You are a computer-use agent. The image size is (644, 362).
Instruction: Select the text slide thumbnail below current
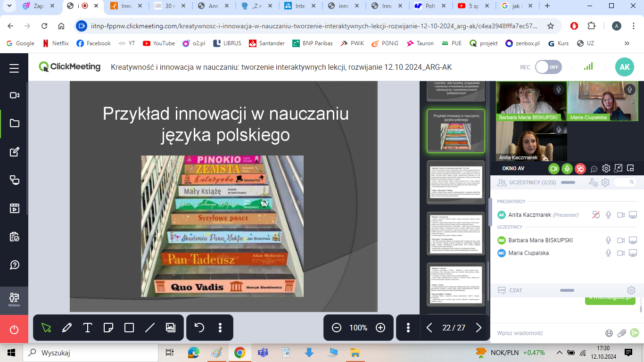coord(456,182)
